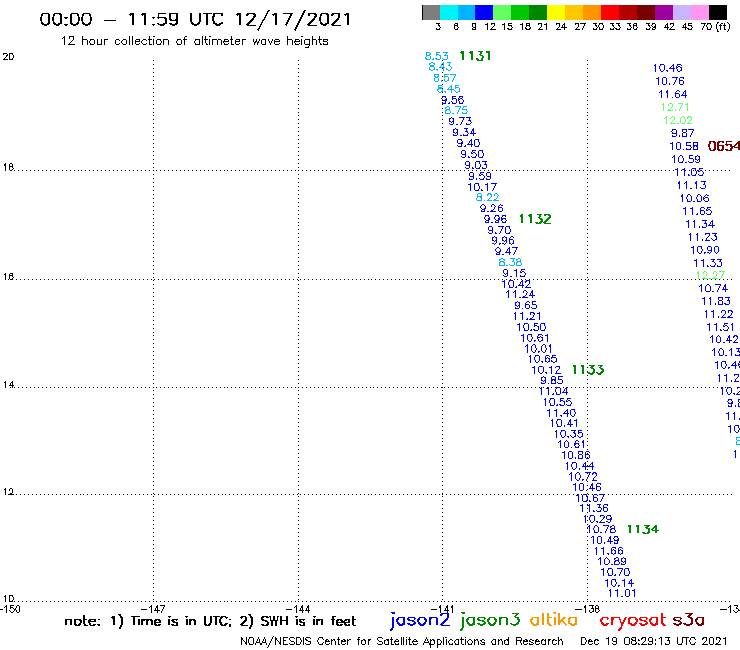This screenshot has width=740, height=650.
Task: Click the 10.86 wave height value
Action: pos(576,456)
